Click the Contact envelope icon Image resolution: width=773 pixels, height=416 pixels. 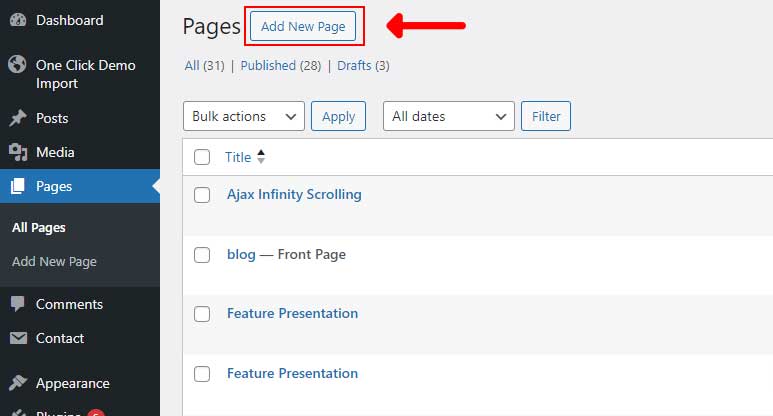pos(18,338)
